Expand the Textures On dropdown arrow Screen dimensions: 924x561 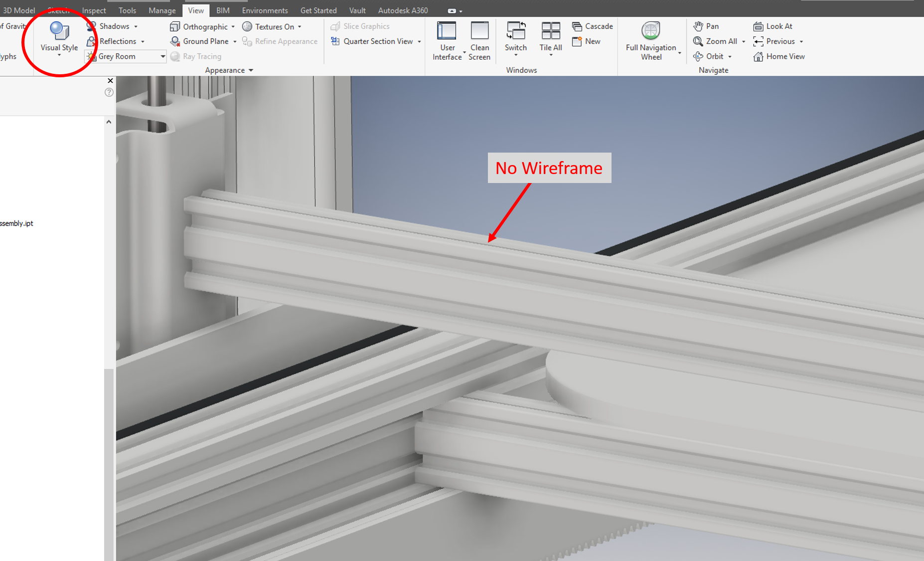click(x=300, y=27)
